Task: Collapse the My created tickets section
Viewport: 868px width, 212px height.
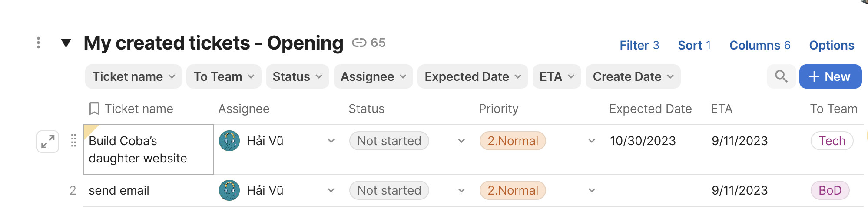Action: (x=66, y=43)
